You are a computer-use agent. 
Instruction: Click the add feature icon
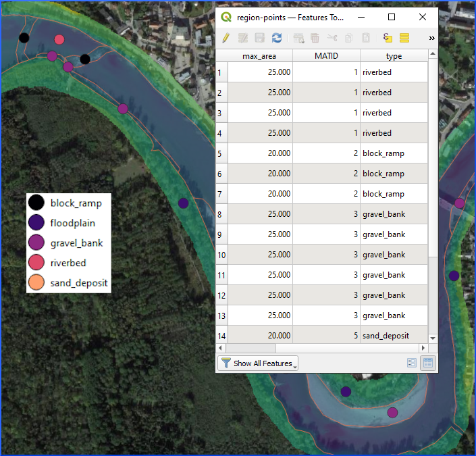(298, 38)
